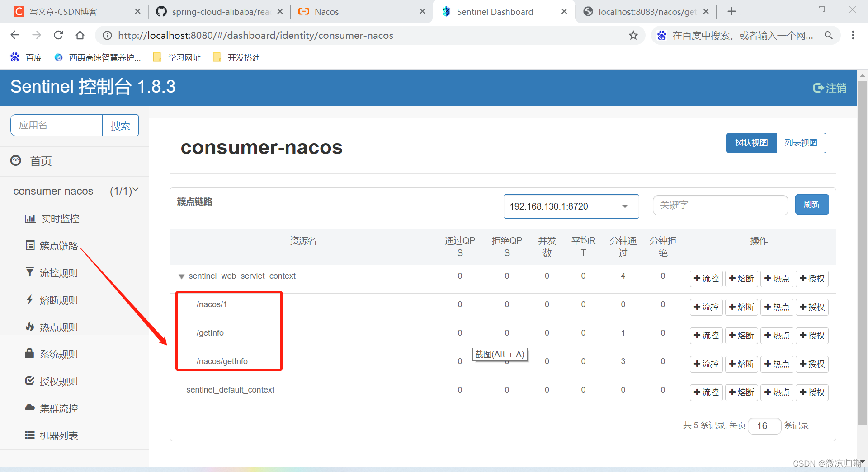Open the machine IP dropdown 192.168.130.1:8720
The width and height of the screenshot is (868, 472).
tap(571, 206)
